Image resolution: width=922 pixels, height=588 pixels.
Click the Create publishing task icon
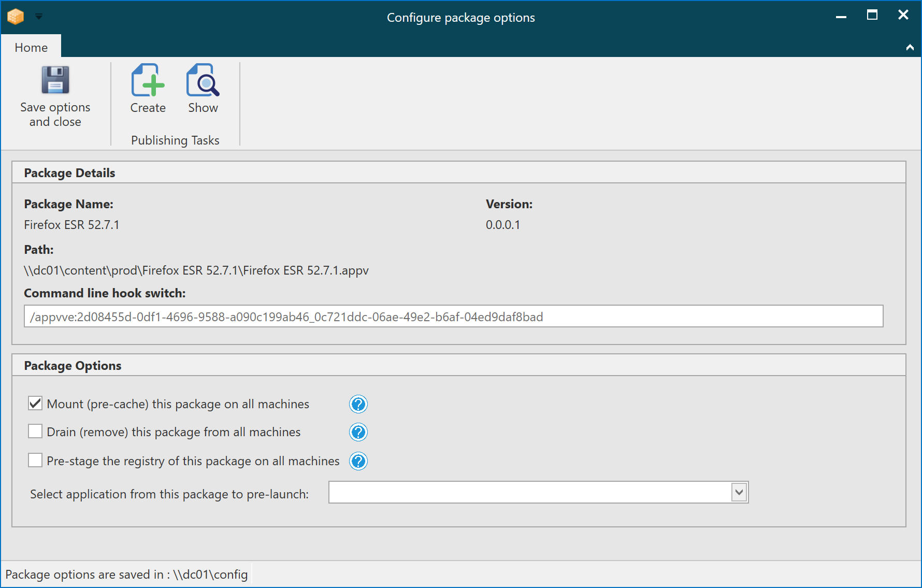(148, 81)
